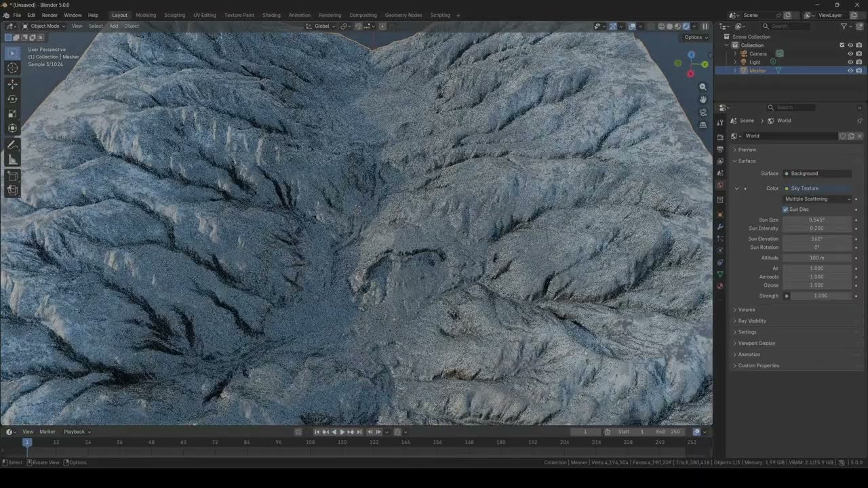Select the Annotate tool
868x488 pixels.
(12, 145)
